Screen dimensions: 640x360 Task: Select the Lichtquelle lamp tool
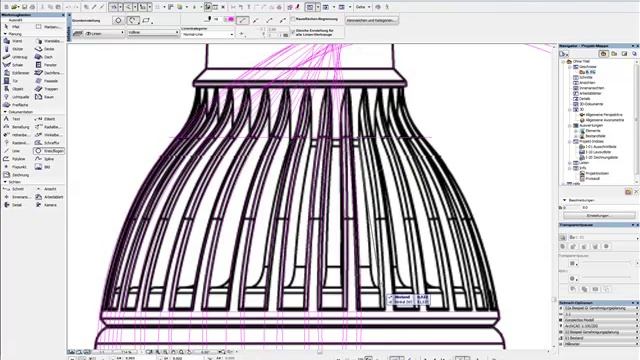[16, 97]
